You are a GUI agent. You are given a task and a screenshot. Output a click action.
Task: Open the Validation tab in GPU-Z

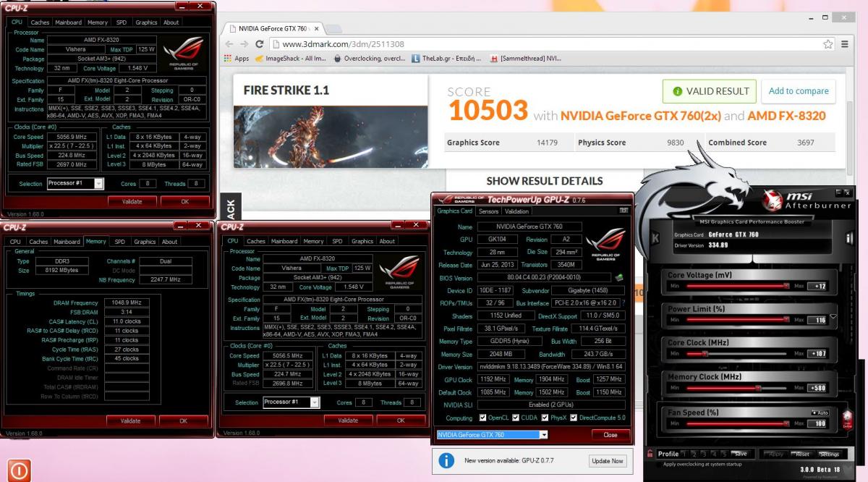tap(516, 211)
